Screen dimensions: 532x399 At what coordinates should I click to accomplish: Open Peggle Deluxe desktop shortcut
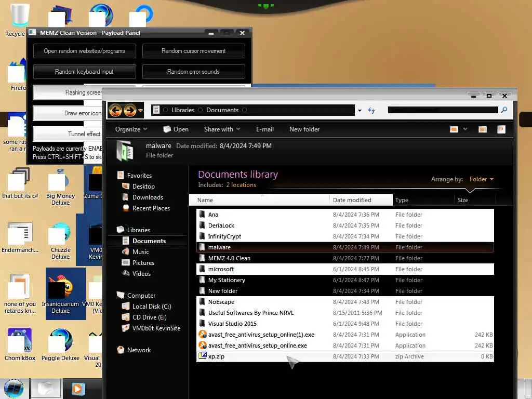[60, 345]
